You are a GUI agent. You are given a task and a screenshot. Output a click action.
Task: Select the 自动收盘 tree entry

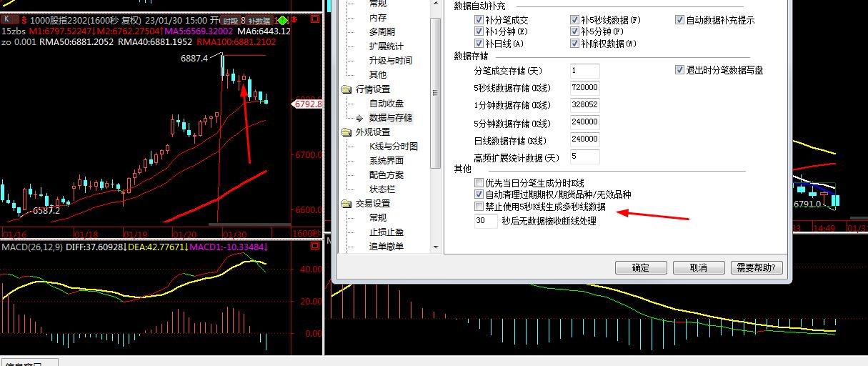386,104
